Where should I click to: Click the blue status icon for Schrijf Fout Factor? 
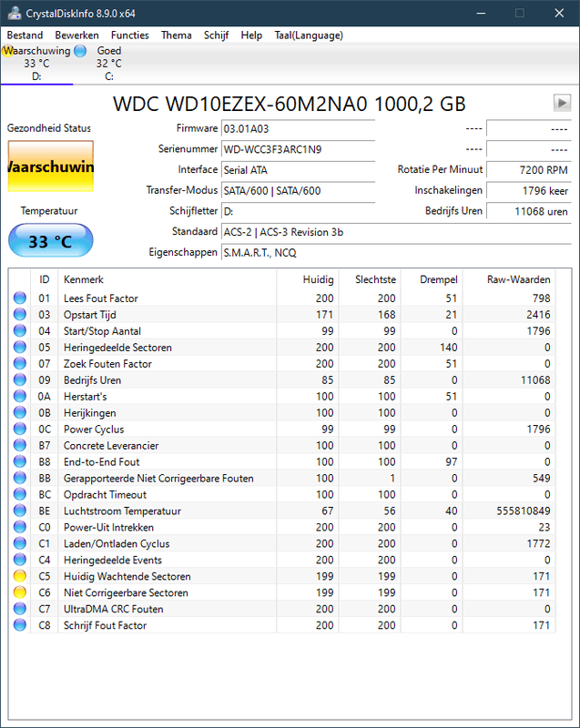tap(20, 625)
